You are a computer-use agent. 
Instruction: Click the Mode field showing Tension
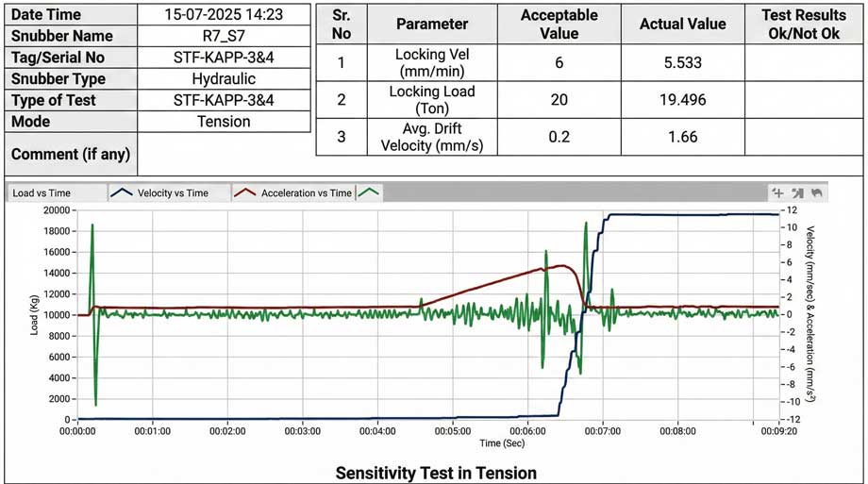pos(224,122)
